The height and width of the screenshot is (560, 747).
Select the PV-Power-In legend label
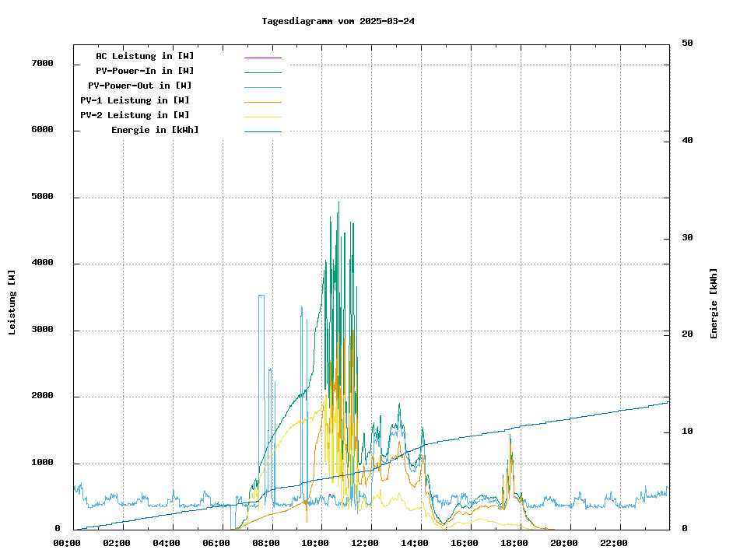[x=145, y=71]
